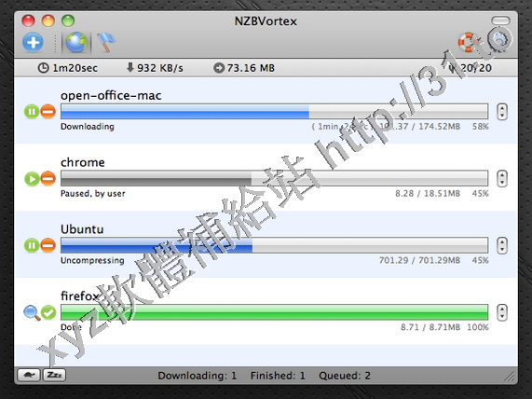The image size is (532, 399).
Task: Click the chrome priority stepper
Action: [502, 178]
